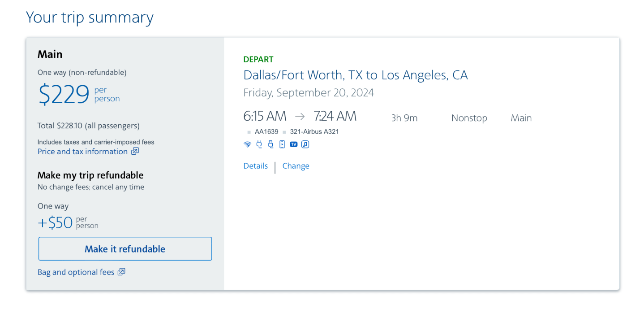Click the arrow between departure and arrival times

[x=300, y=116]
